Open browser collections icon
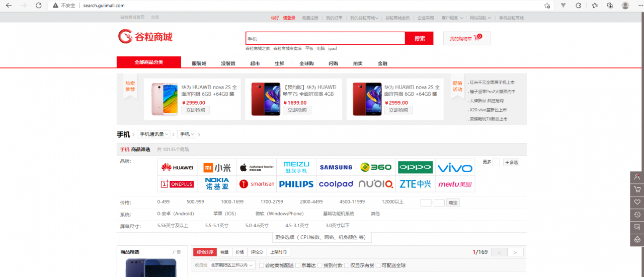The image size is (644, 277). [x=610, y=6]
